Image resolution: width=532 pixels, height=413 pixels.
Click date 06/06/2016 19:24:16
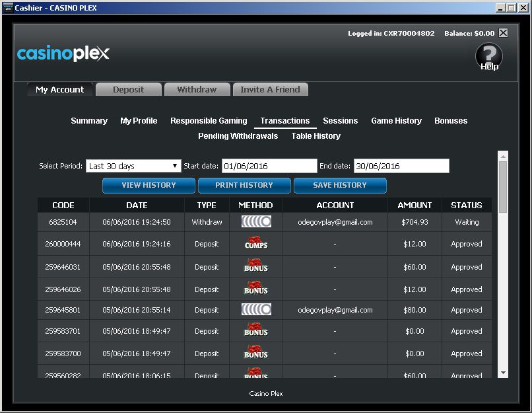pyautogui.click(x=137, y=244)
